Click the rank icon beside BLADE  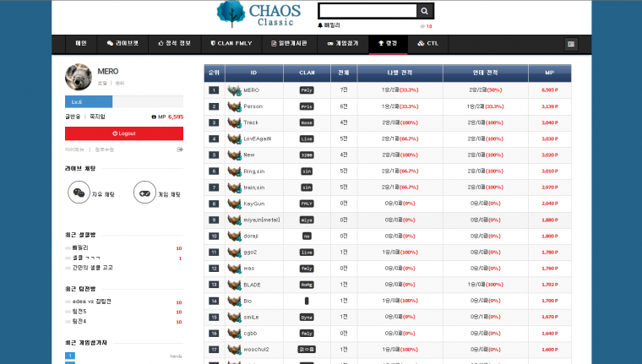tap(234, 285)
